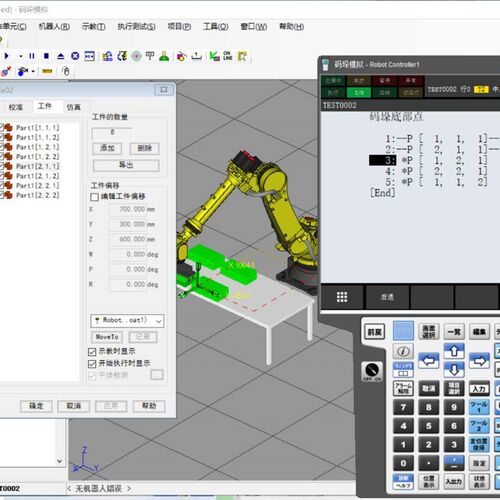Viewport: 500px width, 500px height.
Task: Toggle the 示教时显示 checkbox
Action: coord(92,351)
